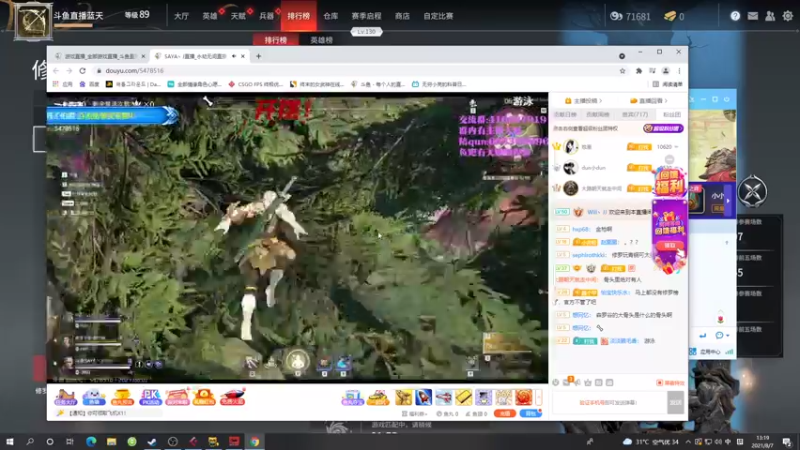Switch to the first Douyu browser tab
Screen dimensions: 800x450
tap(99, 56)
